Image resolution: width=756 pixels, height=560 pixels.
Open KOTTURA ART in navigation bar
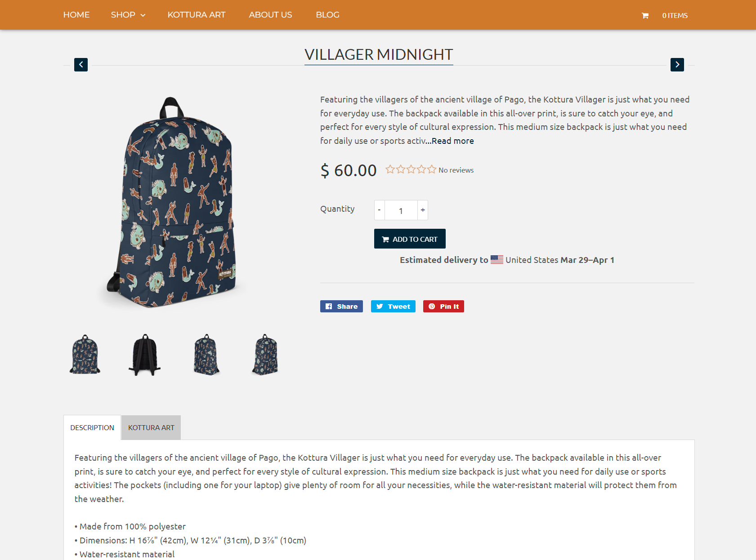point(197,15)
